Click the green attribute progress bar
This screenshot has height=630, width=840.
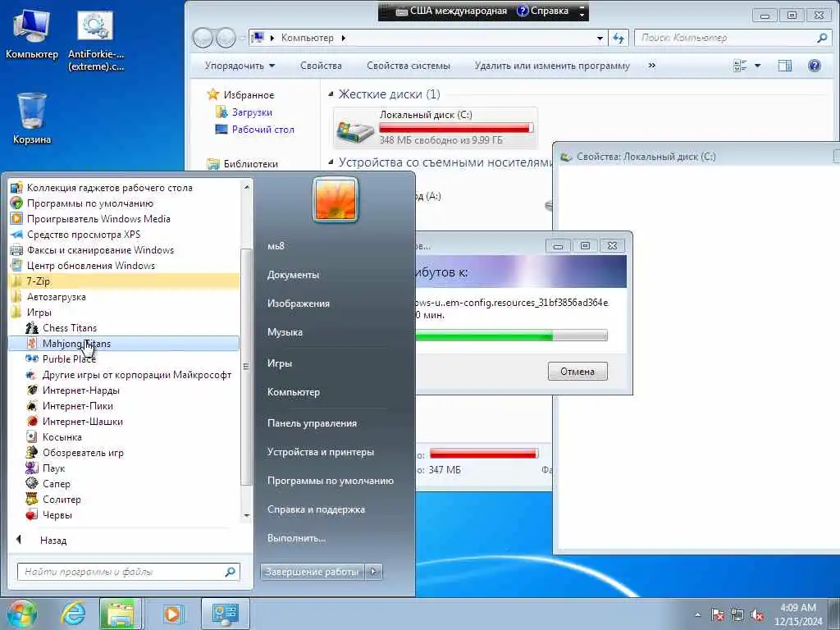pos(511,336)
